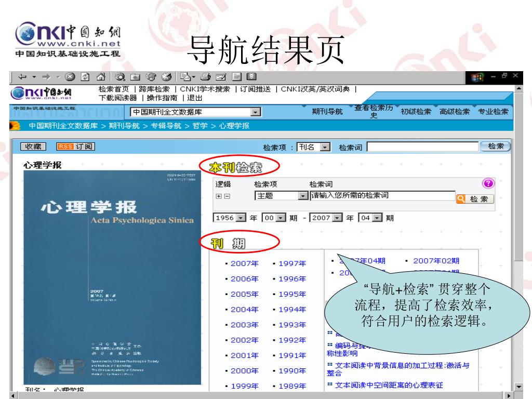Click the vertical scrollbar down arrow
532x399 pixels.
[x=518, y=387]
